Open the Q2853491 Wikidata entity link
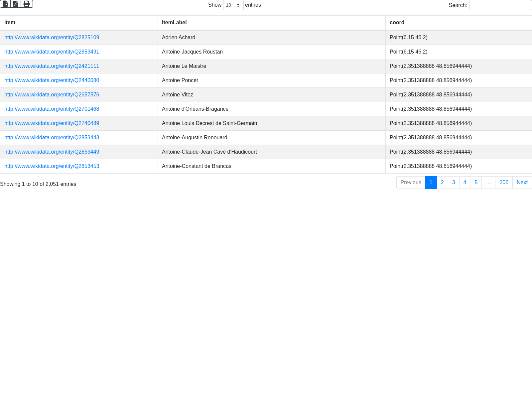532x399 pixels. point(52,52)
